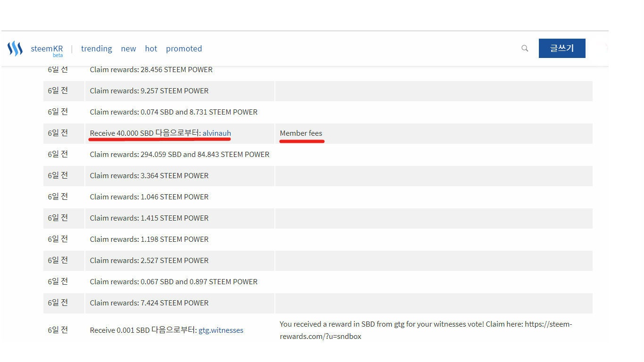Viewport: 644px width, 362px height.
Task: Open search with the magnifier icon
Action: tap(525, 48)
